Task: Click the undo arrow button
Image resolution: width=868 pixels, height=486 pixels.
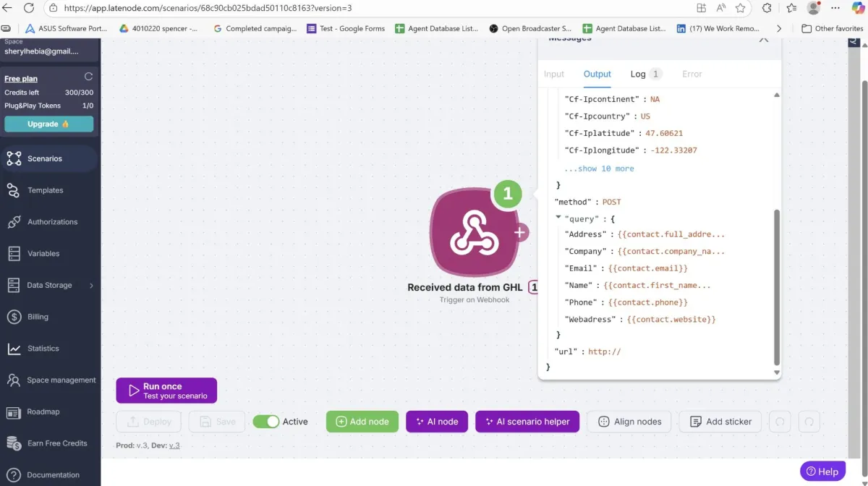Action: tap(780, 422)
